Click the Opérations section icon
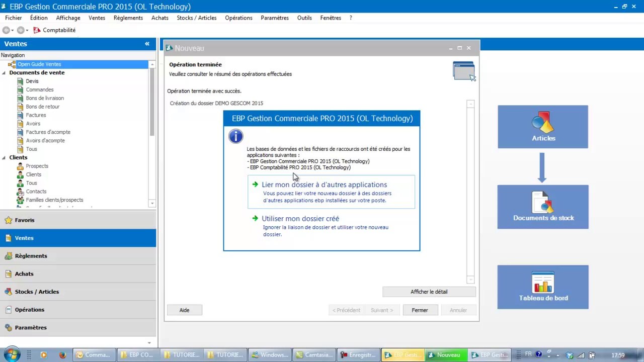 [x=8, y=310]
